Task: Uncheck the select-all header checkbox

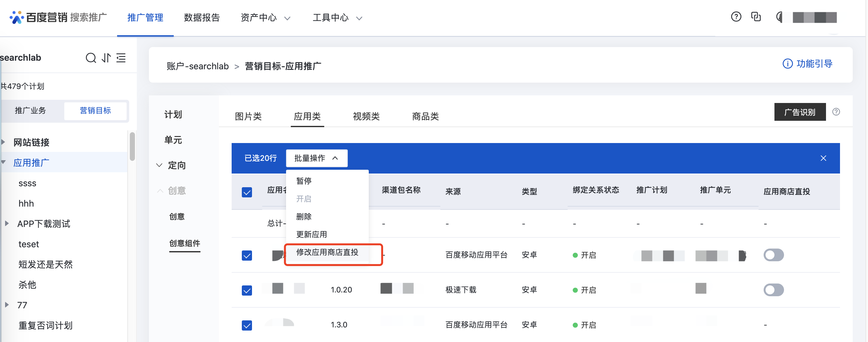Action: point(247,192)
